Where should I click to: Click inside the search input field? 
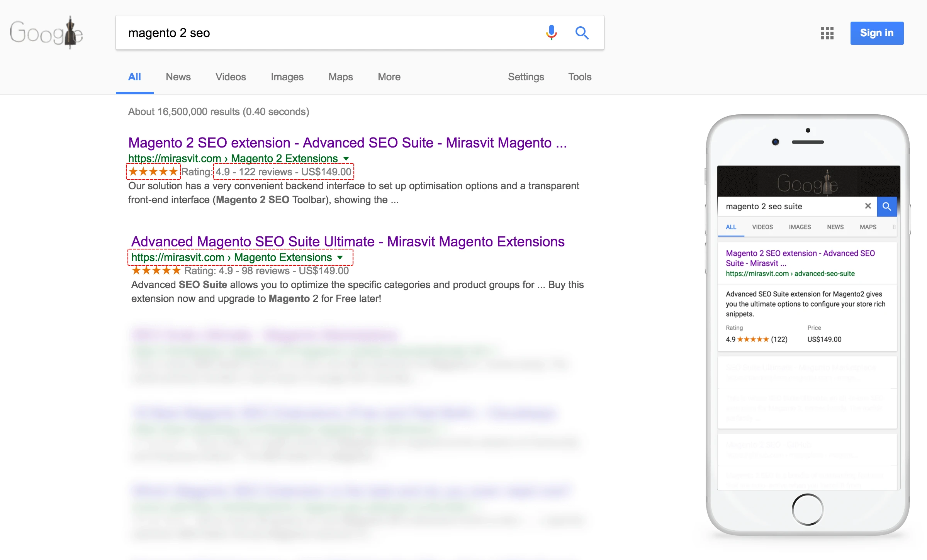click(x=309, y=33)
